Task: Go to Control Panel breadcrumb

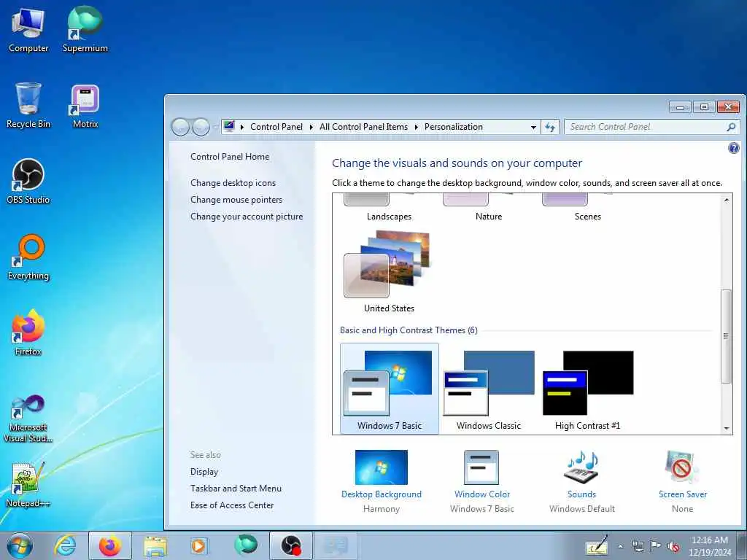Action: pos(276,127)
